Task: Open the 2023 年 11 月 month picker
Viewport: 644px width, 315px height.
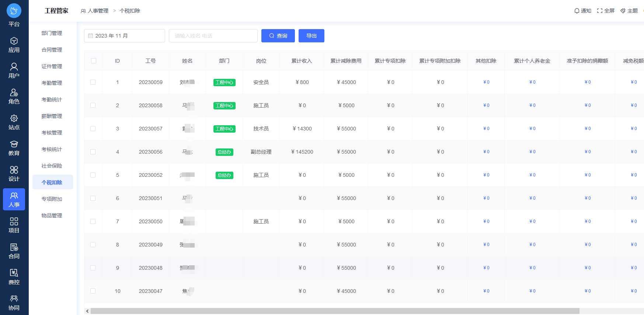Action: point(125,36)
